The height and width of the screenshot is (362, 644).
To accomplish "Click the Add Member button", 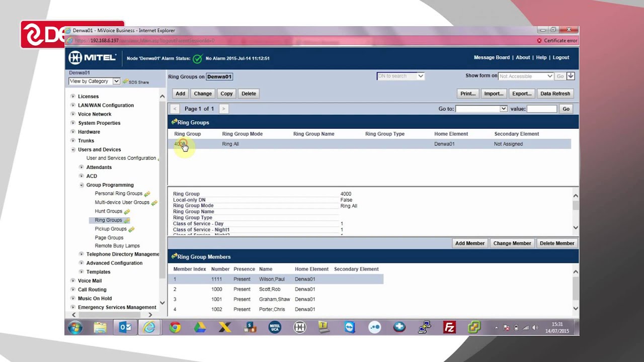I will (470, 243).
